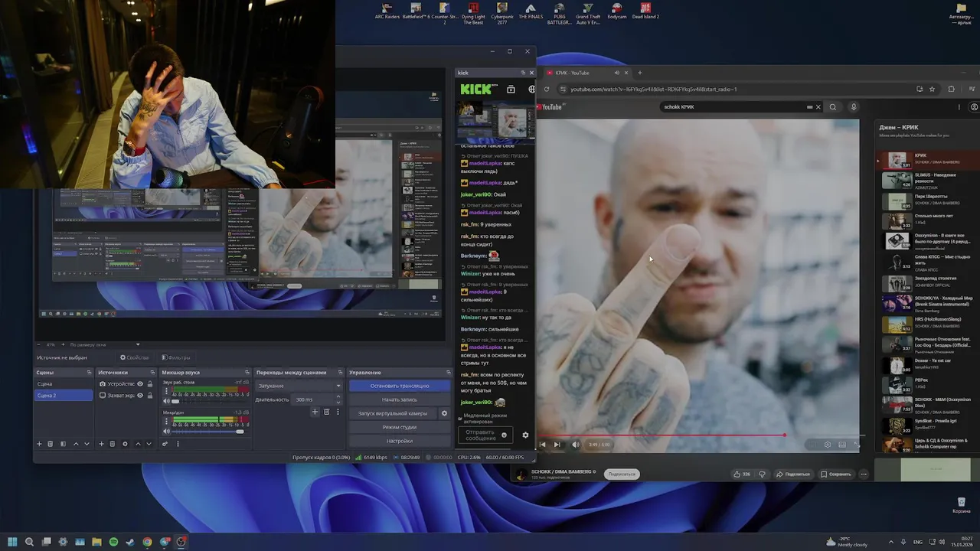
Task: Open virtual camera settings gear
Action: [444, 413]
